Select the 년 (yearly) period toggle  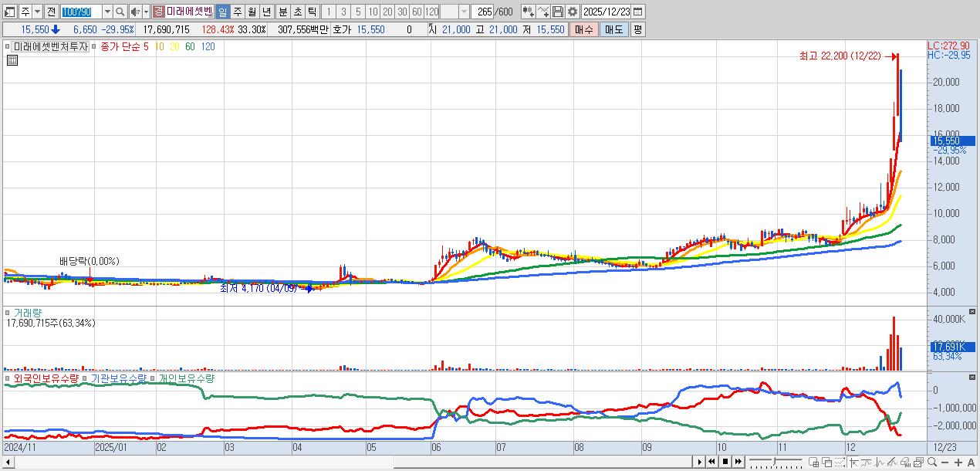[x=266, y=12]
